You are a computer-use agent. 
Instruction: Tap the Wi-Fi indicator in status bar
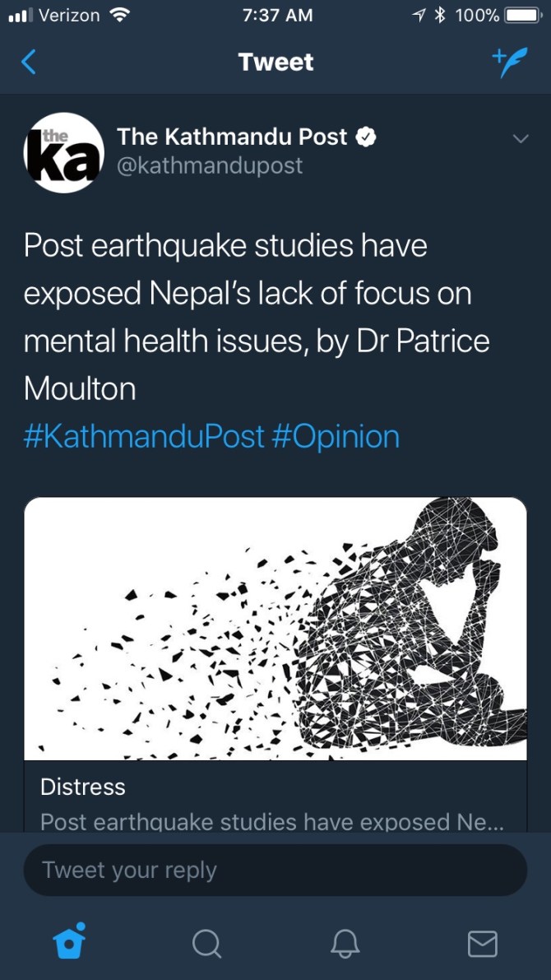120,15
